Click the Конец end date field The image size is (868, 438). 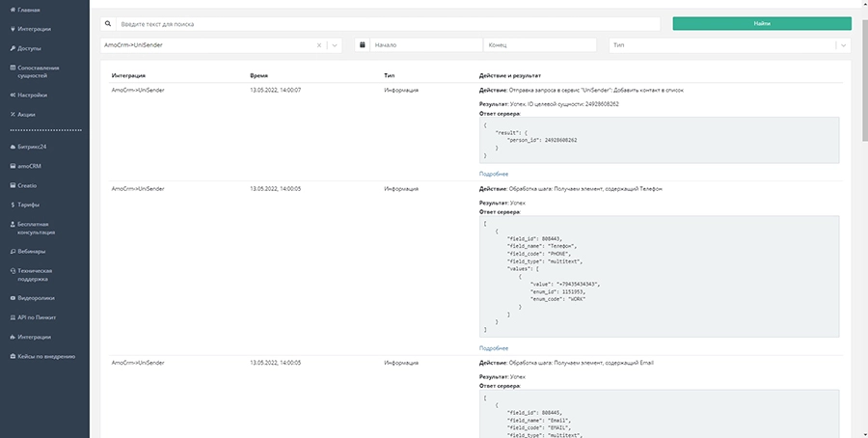[540, 44]
